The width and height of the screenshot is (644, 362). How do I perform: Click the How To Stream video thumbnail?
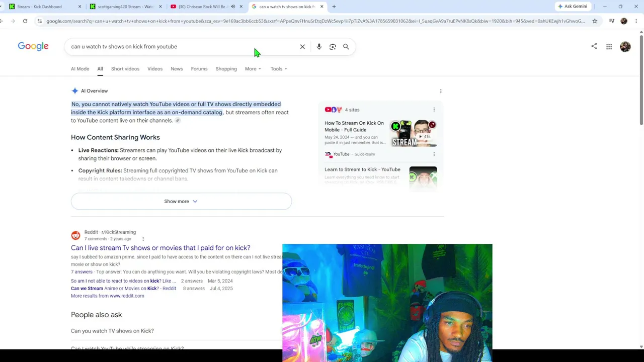coord(414,133)
